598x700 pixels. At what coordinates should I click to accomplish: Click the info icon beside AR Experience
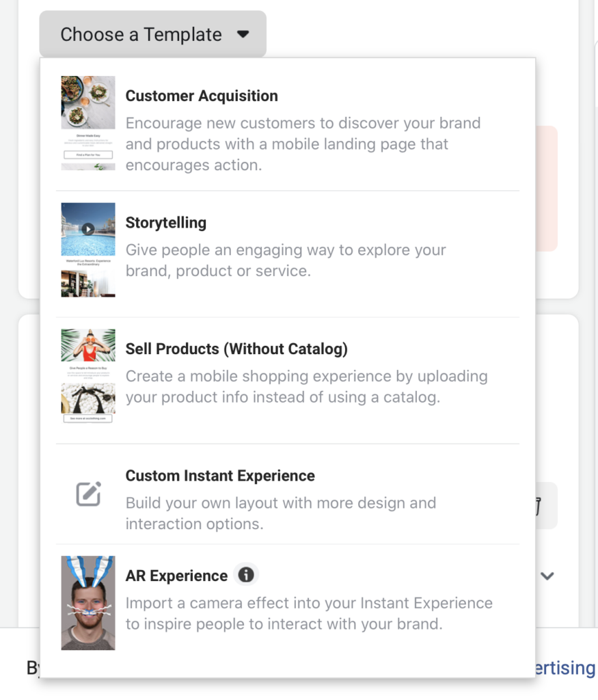[x=246, y=575]
